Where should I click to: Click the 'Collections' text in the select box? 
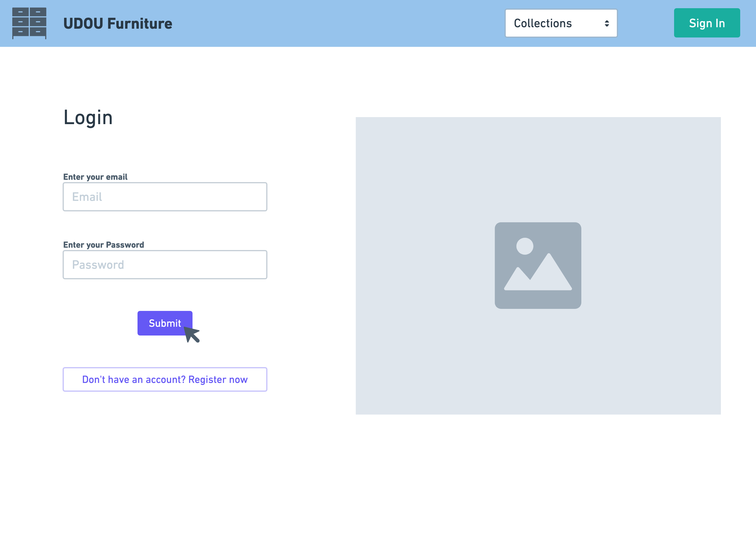pyautogui.click(x=543, y=23)
